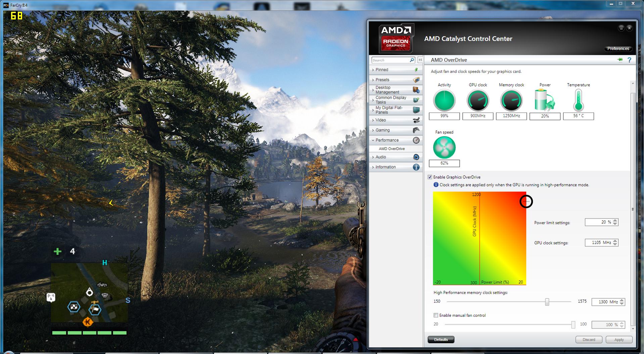The height and width of the screenshot is (354, 644).
Task: Expand the Gaming category
Action: tap(373, 130)
